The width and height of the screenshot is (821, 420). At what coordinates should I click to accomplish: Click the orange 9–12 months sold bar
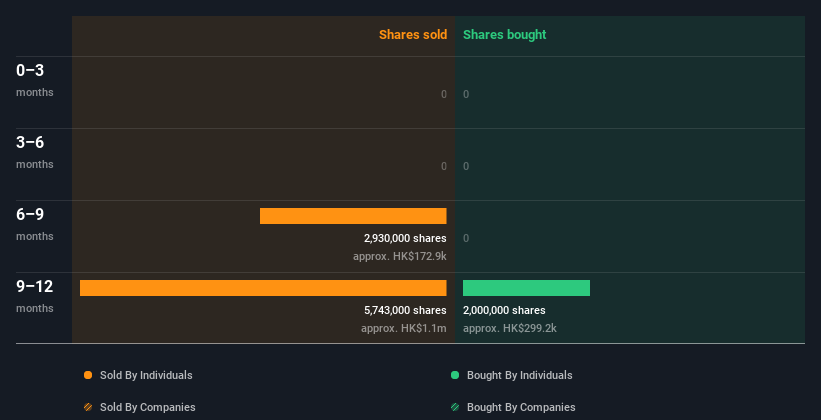pyautogui.click(x=263, y=288)
